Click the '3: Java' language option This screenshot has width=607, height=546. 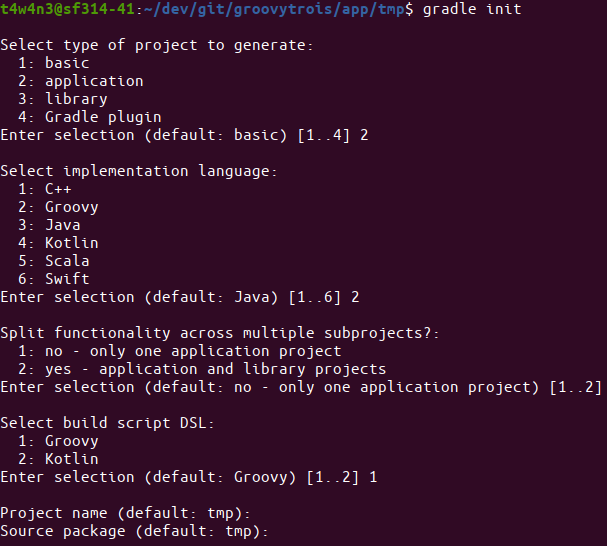point(49,225)
